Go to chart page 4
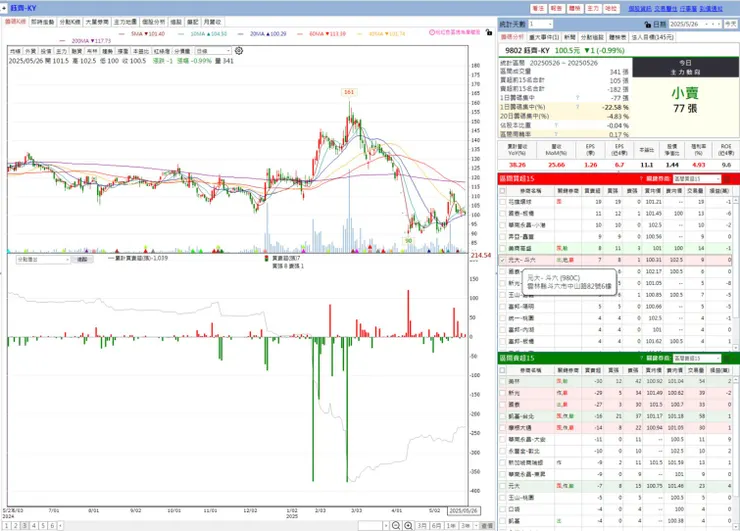Viewport: 740px width, 531px height. point(34,525)
